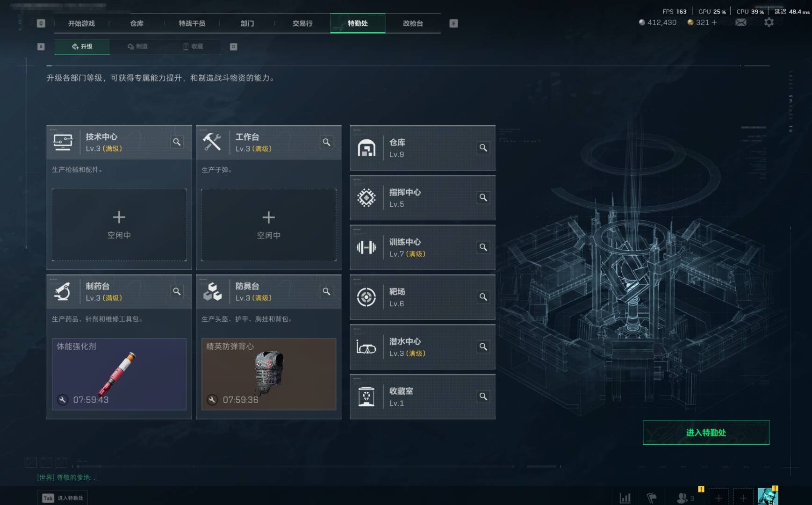The height and width of the screenshot is (505, 812).
Task: Inspect 仓库 with its magnifier icon
Action: pyautogui.click(x=483, y=148)
